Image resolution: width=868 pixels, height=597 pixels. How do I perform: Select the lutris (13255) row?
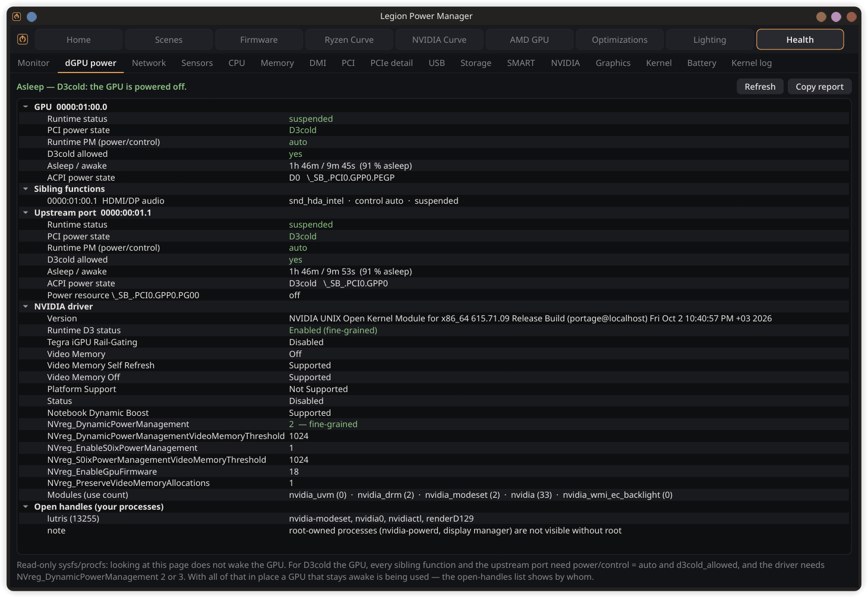coord(434,519)
